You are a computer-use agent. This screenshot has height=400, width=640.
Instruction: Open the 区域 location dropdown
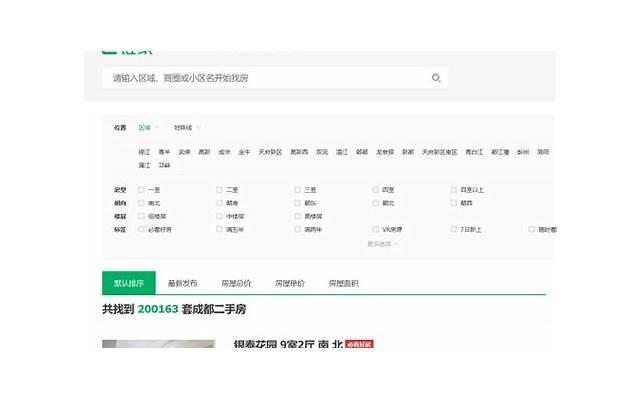(x=148, y=128)
